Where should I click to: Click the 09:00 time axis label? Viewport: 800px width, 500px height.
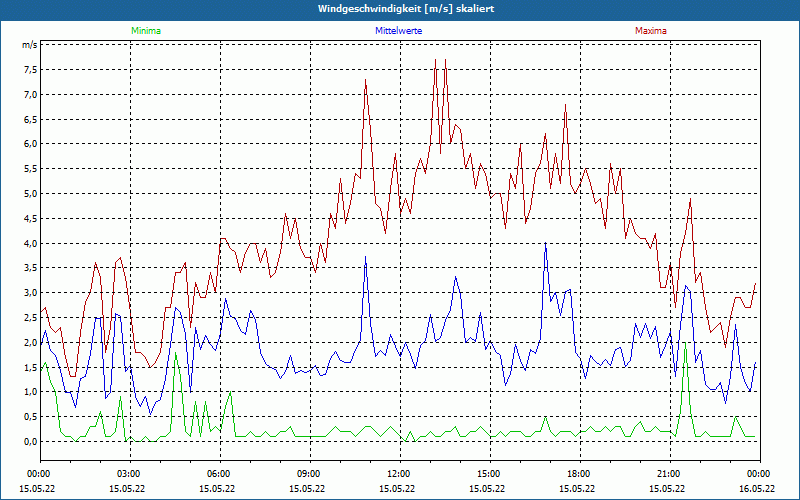coord(307,474)
